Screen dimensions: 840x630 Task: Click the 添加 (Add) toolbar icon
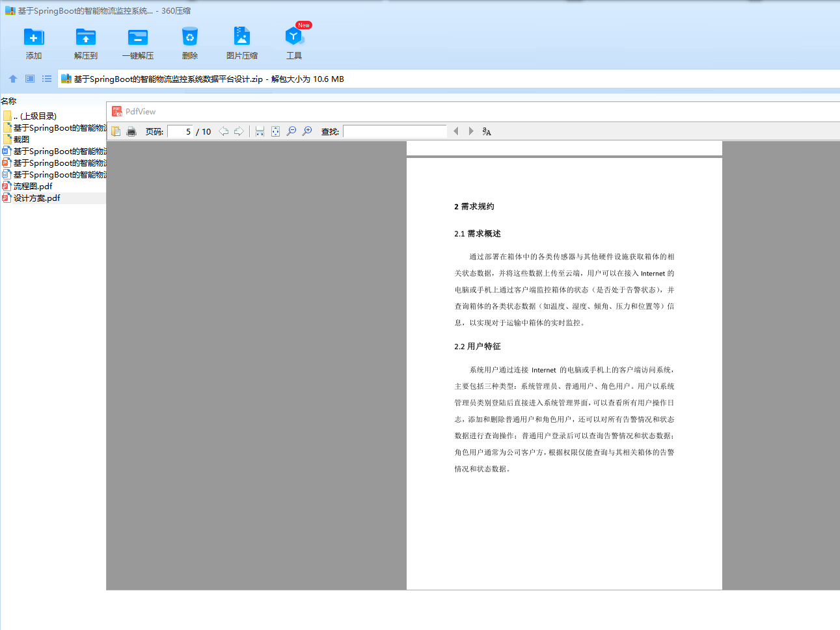pos(34,37)
